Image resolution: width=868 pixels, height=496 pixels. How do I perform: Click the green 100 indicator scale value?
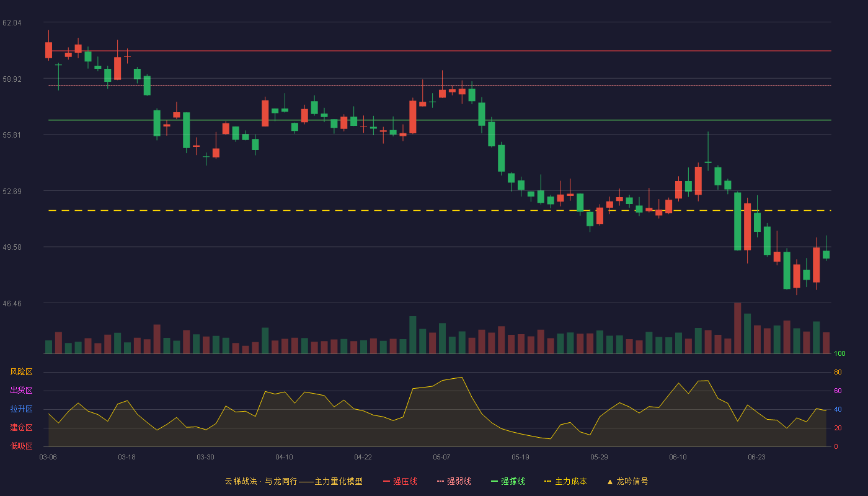coord(839,354)
